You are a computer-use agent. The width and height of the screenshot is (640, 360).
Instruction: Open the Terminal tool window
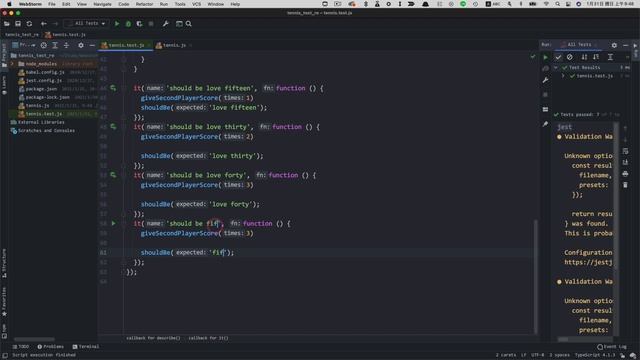click(86, 347)
